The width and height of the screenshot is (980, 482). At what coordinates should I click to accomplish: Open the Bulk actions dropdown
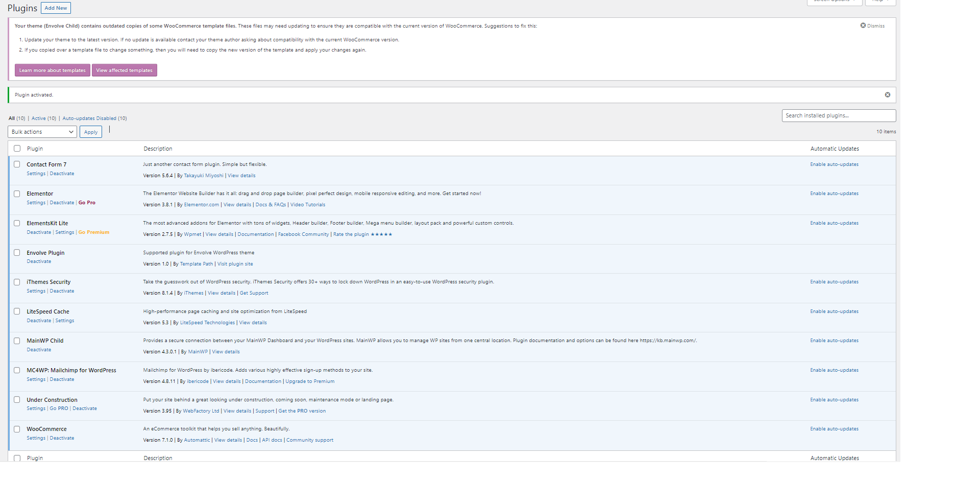click(42, 132)
